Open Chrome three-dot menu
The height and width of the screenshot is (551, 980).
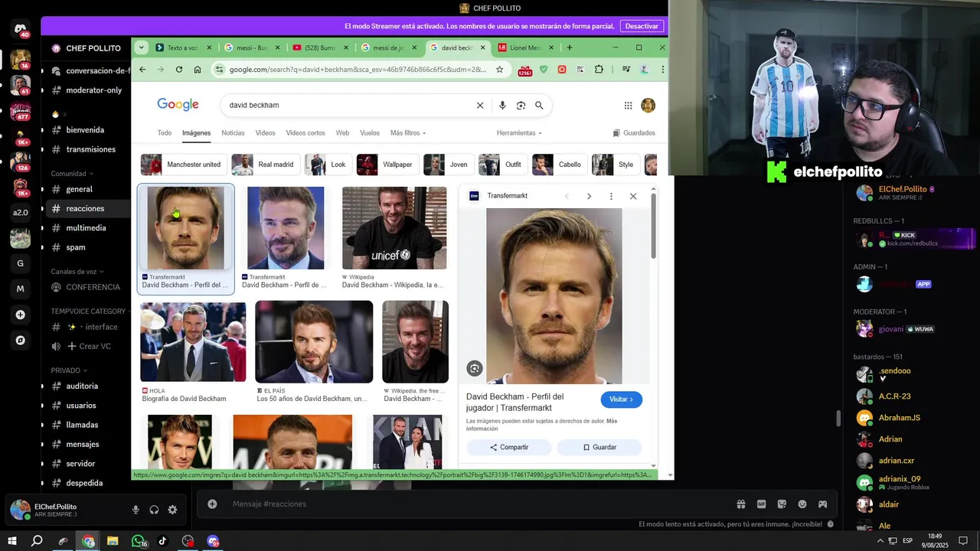pyautogui.click(x=662, y=70)
